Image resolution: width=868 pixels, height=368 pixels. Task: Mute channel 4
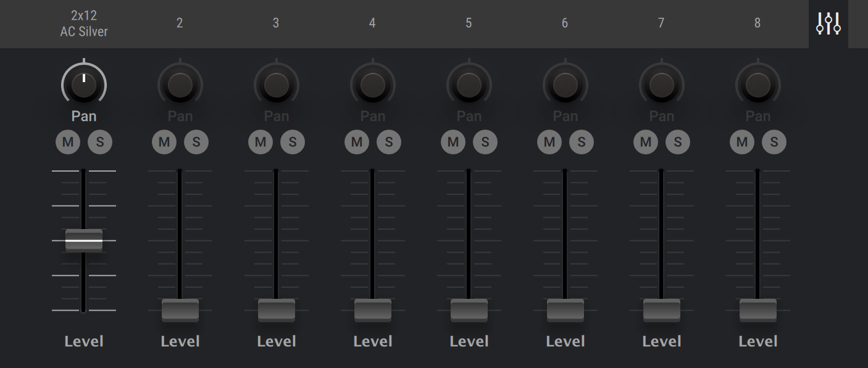(x=357, y=141)
